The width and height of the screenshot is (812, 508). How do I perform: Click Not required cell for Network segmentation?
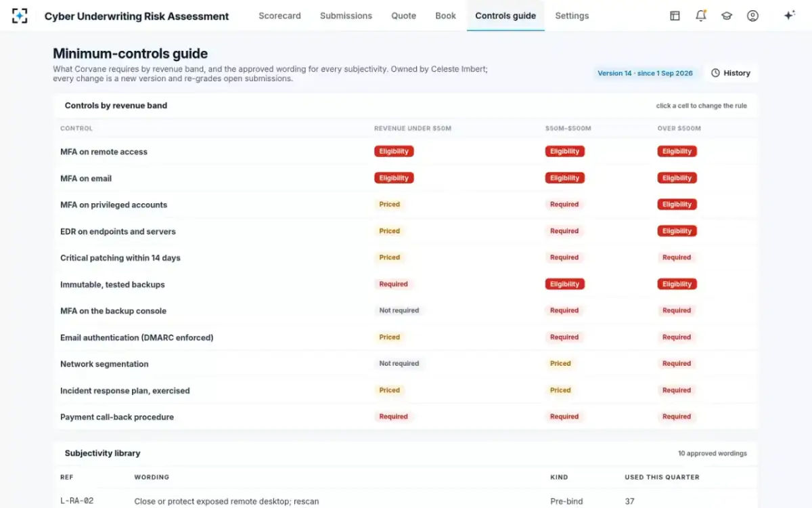pyautogui.click(x=399, y=364)
